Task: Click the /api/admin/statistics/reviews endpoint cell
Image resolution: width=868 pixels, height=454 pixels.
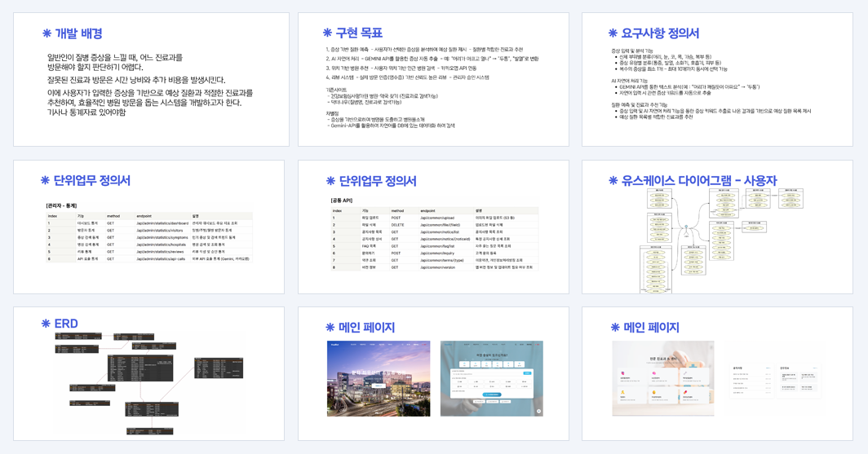Action: pyautogui.click(x=161, y=252)
